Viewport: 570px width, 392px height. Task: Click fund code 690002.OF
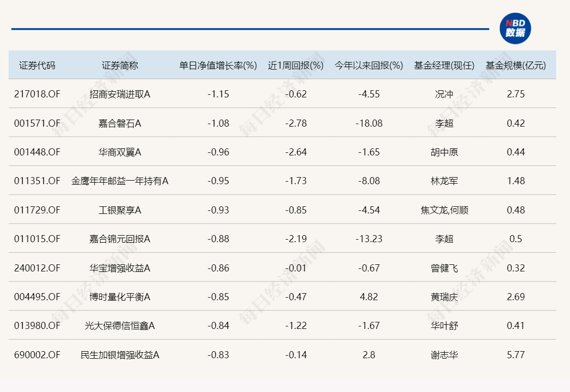coord(37,355)
